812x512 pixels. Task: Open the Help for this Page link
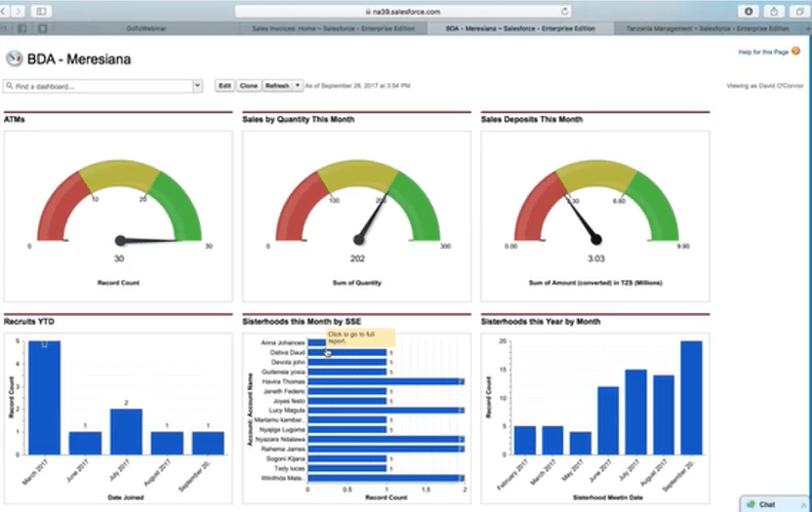pyautogui.click(x=763, y=52)
